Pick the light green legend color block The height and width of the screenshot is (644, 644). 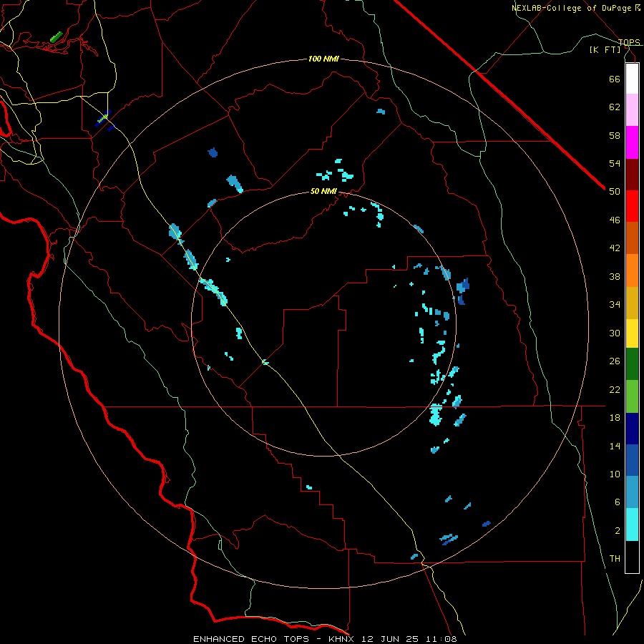point(632,396)
